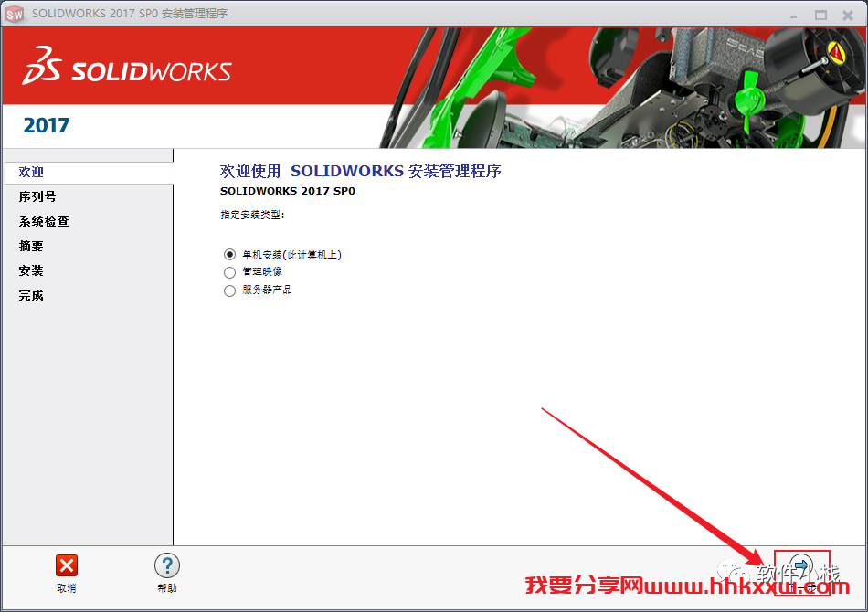The width and height of the screenshot is (868, 612).
Task: Go to 完成 step in sidebar
Action: 31,295
